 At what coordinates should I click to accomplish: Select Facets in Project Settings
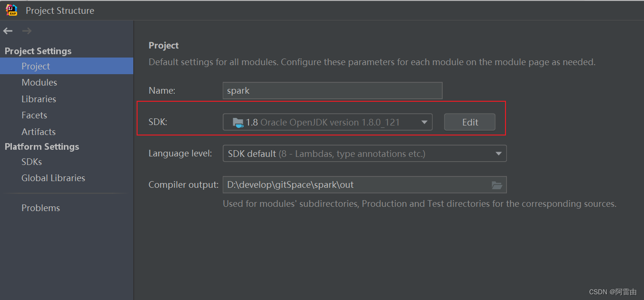pyautogui.click(x=34, y=115)
